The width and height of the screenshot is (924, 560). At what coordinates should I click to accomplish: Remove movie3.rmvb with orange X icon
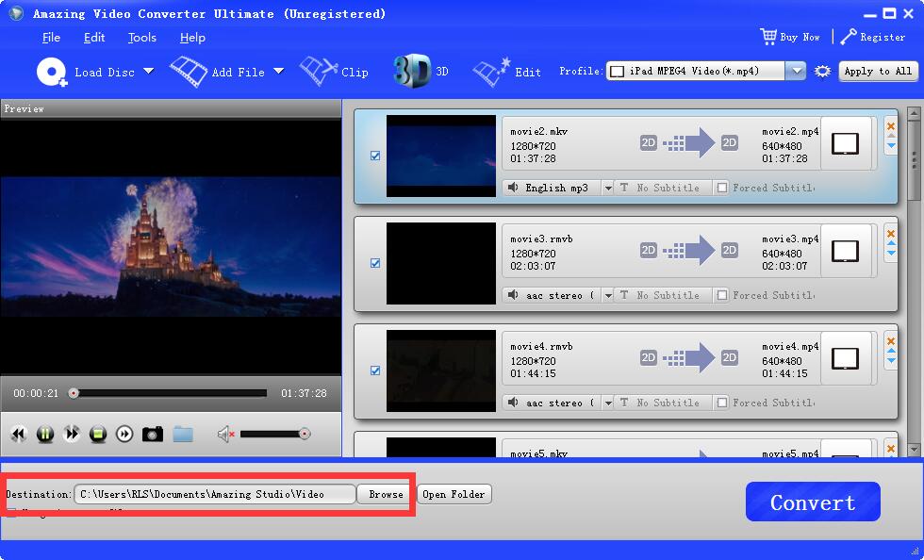tap(891, 234)
